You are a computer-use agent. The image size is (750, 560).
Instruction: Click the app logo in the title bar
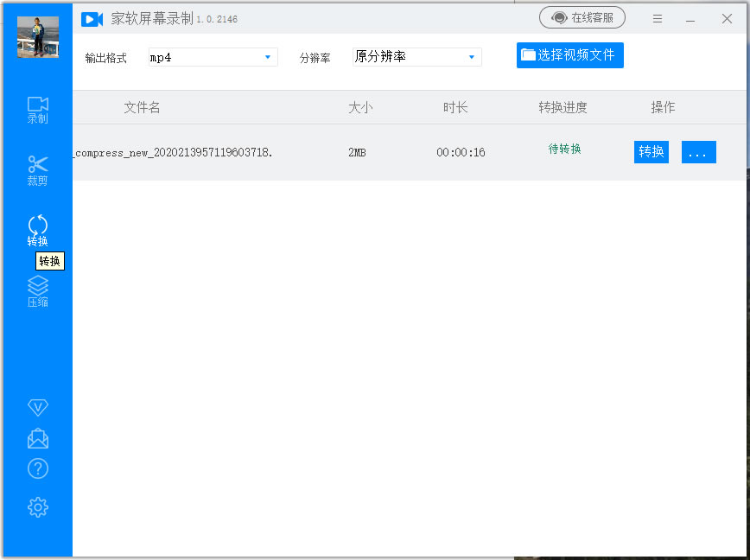coord(92,19)
